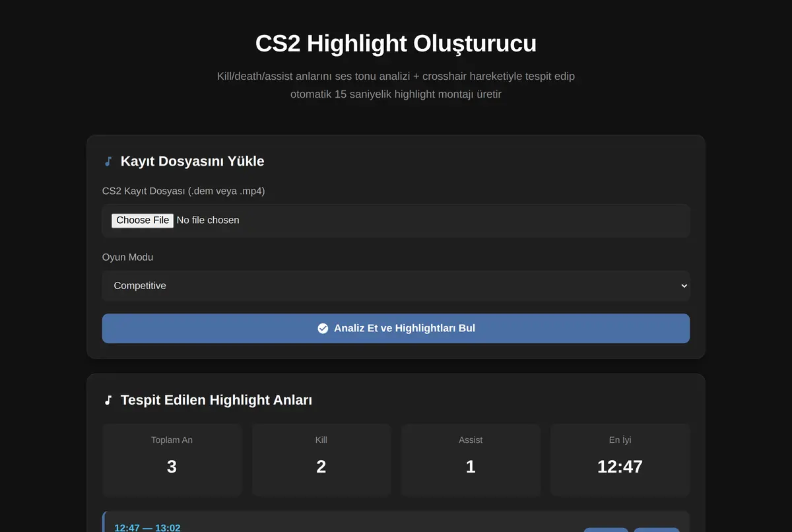Click the CS2 Highlight Oluşturucu title
Viewport: 792px width, 532px height.
[x=396, y=44]
